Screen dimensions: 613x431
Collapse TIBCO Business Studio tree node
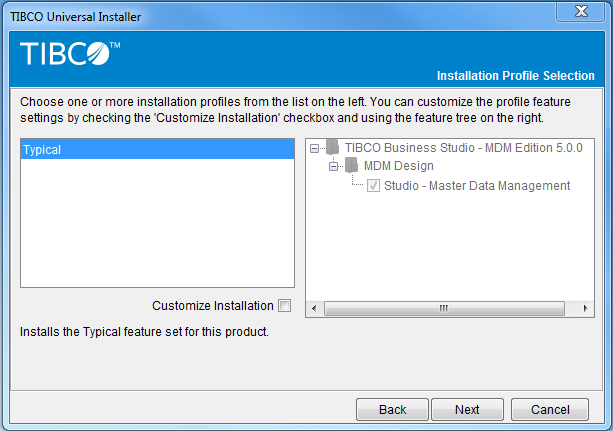coord(314,148)
